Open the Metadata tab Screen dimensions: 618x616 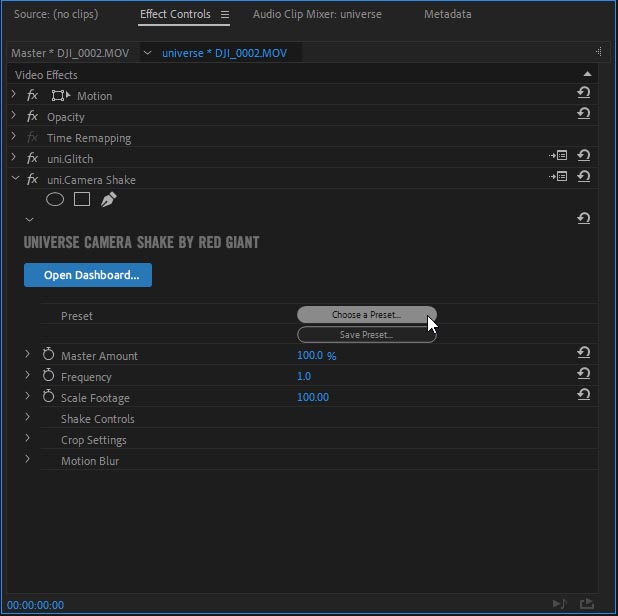click(448, 15)
